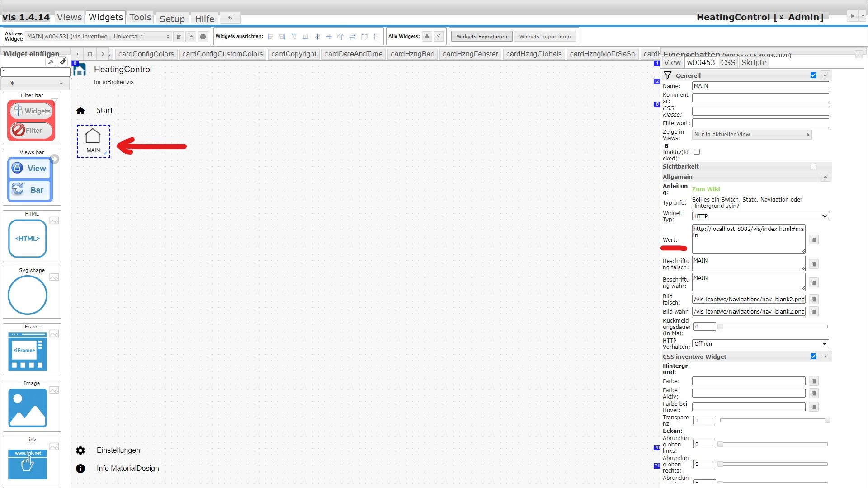The height and width of the screenshot is (488, 868).
Task: Open the Setup menu
Action: 172,19
